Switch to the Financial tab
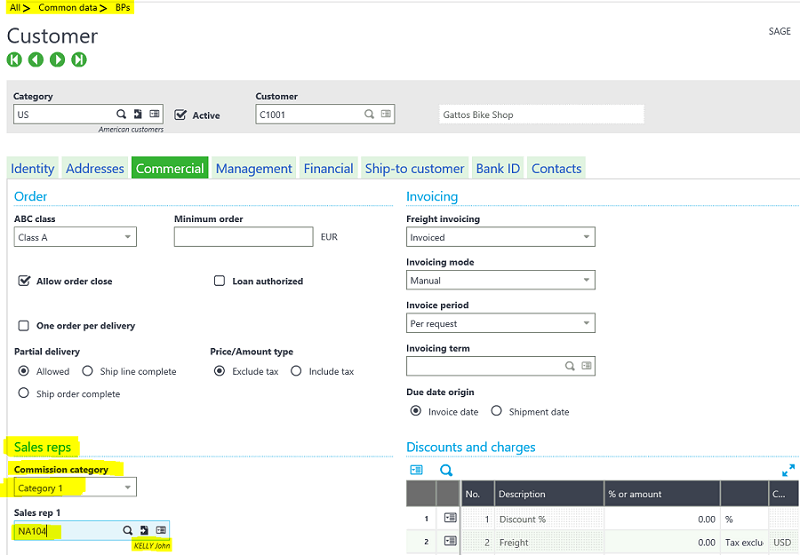The image size is (800, 555). pyautogui.click(x=328, y=169)
